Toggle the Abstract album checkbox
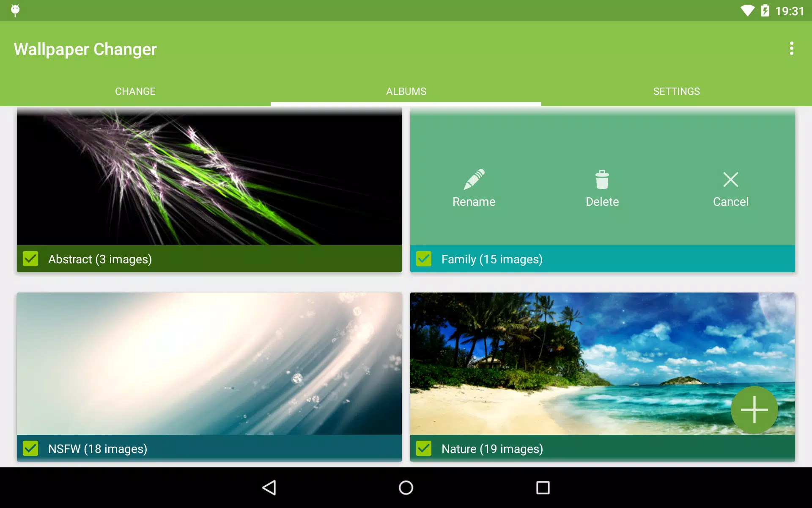The height and width of the screenshot is (508, 812). coord(30,259)
